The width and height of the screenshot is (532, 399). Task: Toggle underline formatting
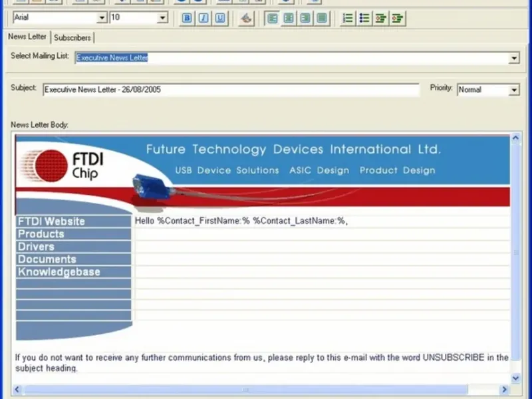click(x=220, y=18)
